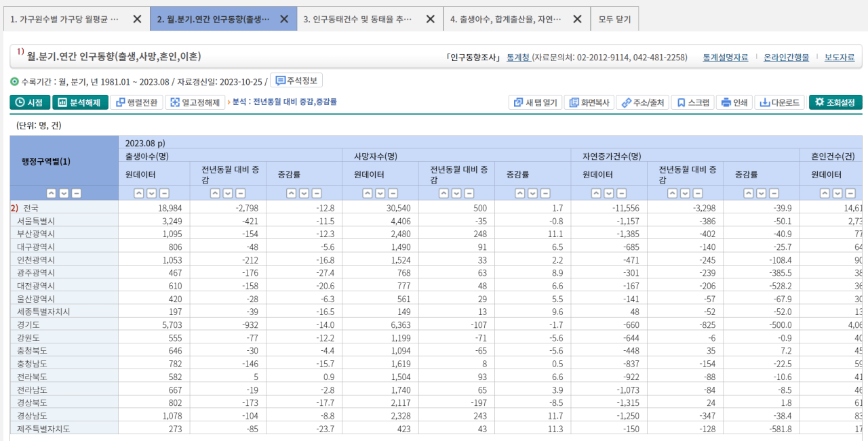Sort 자연증가건수 원데이터 column descending
This screenshot has width=868, height=441.
pos(609,193)
